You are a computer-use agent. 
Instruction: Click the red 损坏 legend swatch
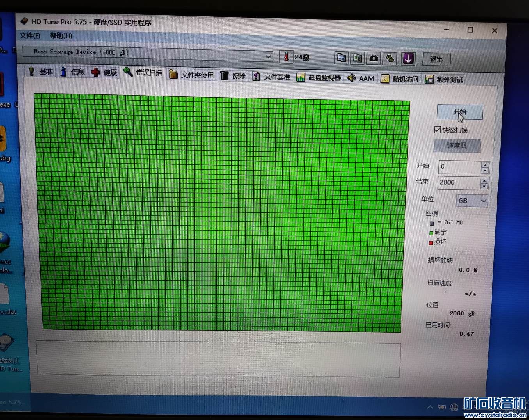tap(431, 242)
